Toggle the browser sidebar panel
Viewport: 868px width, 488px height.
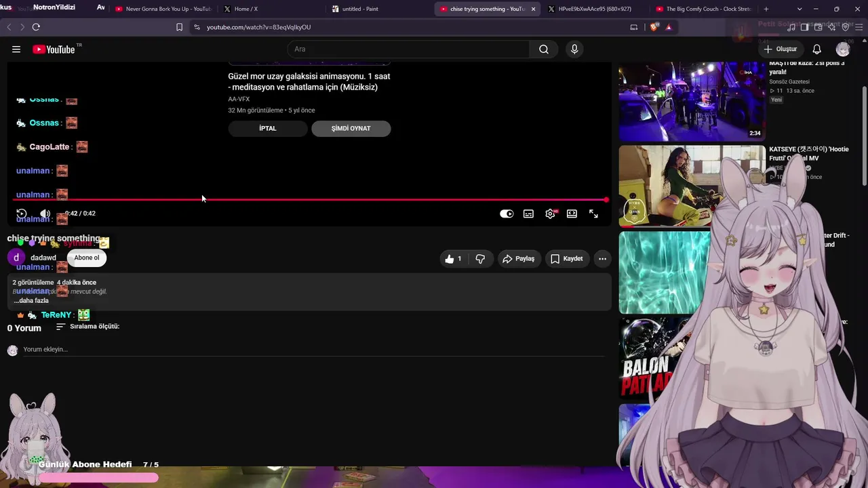tap(804, 27)
